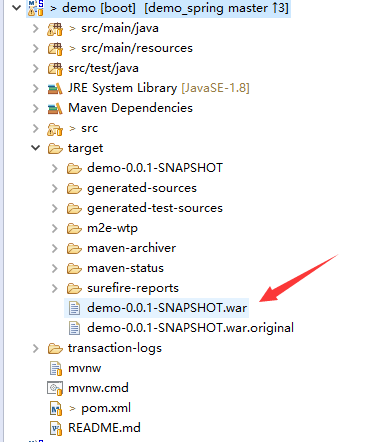Select the README.md file name

pos(104,428)
